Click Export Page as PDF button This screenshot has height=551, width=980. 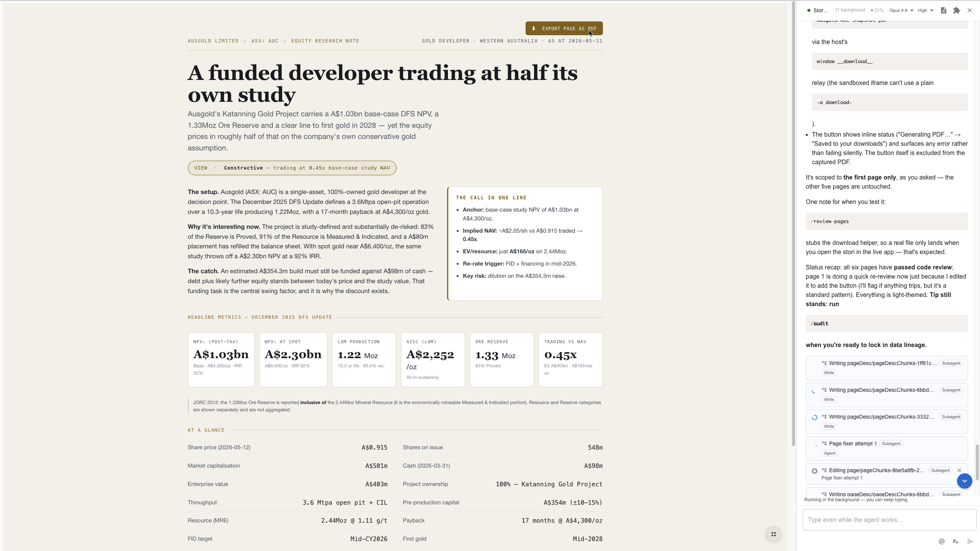(x=564, y=28)
